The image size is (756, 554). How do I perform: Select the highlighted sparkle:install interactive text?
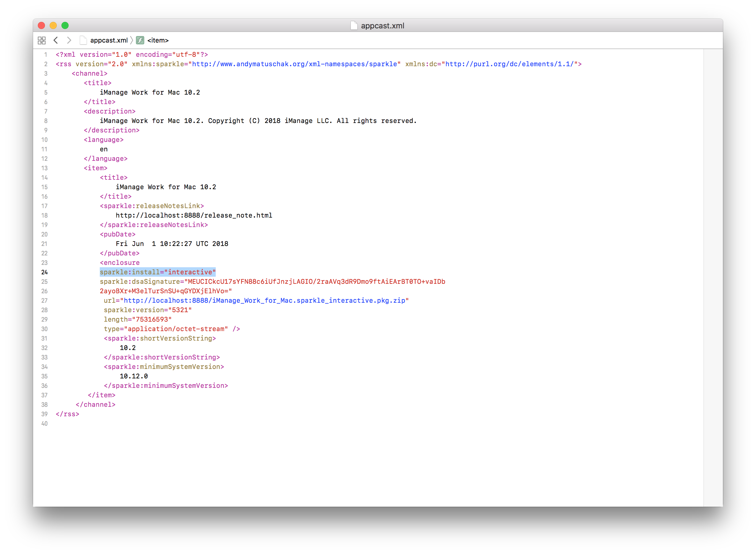158,272
